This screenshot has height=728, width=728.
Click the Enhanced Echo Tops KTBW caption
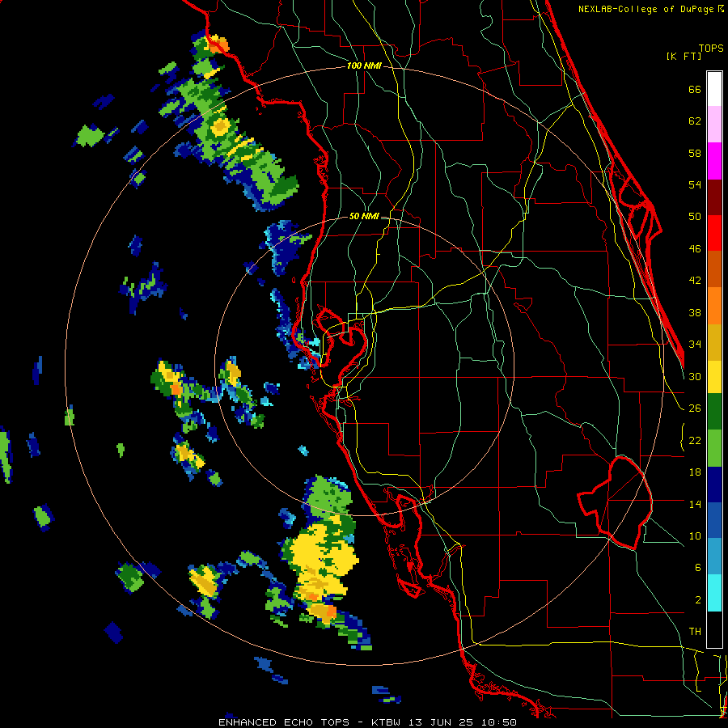point(367,722)
